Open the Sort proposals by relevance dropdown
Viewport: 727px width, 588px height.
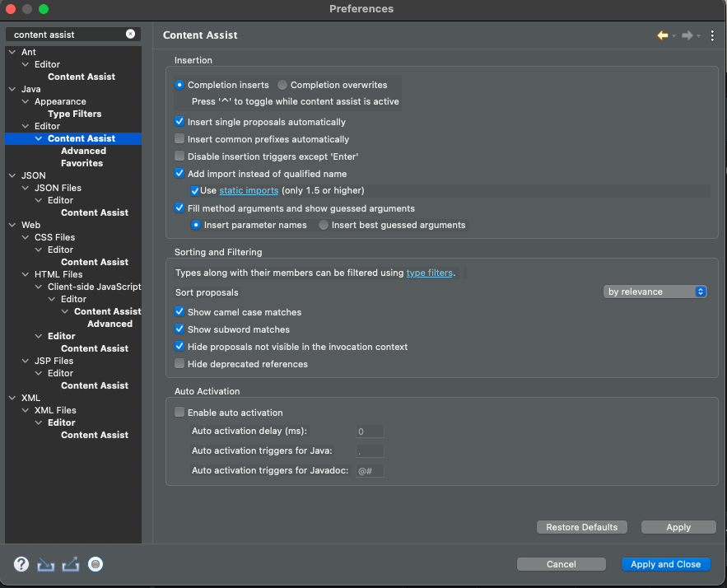click(655, 292)
